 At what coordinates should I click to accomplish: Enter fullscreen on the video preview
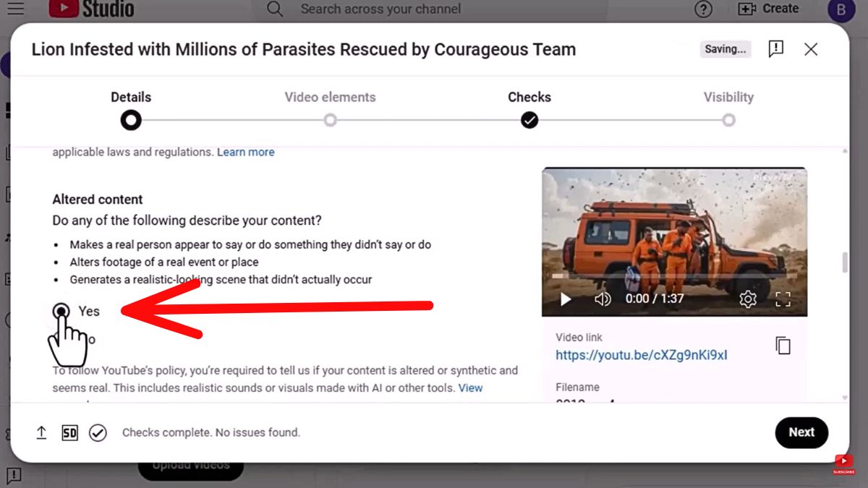coord(783,299)
